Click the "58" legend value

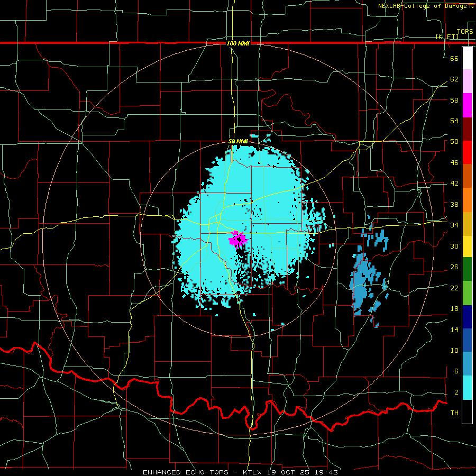click(454, 100)
